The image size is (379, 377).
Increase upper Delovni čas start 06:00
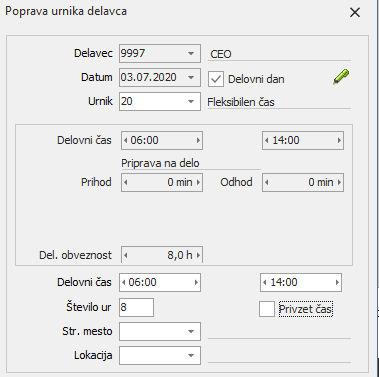coord(198,140)
